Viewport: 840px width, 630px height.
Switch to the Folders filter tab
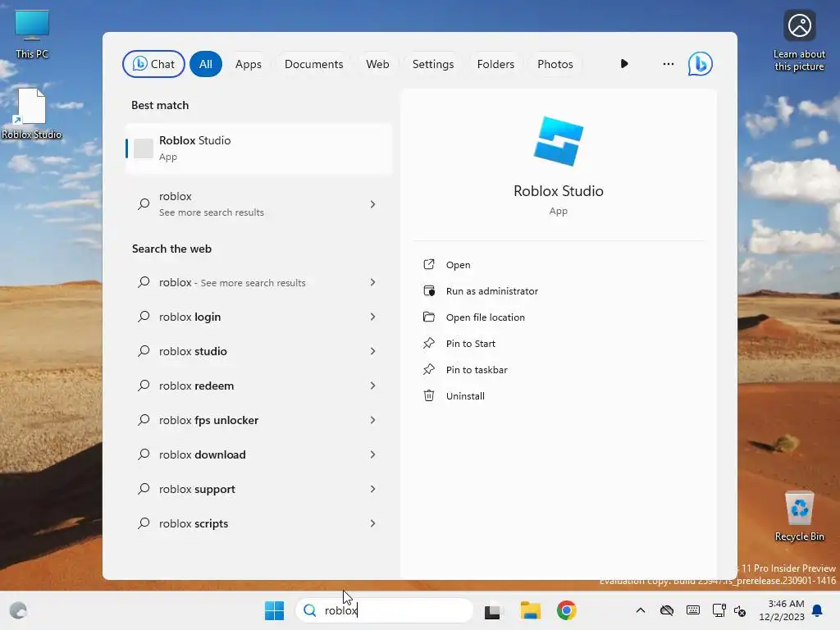(x=495, y=64)
